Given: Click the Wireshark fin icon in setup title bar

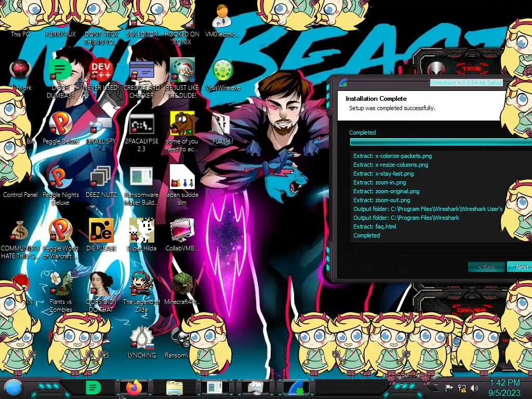Looking at the screenshot, I should click(x=343, y=82).
